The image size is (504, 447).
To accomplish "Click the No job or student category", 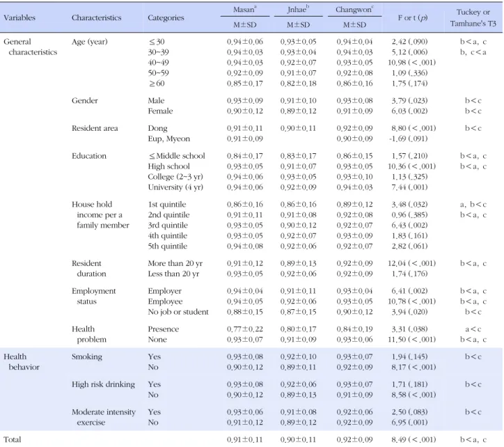I will tap(178, 312).
